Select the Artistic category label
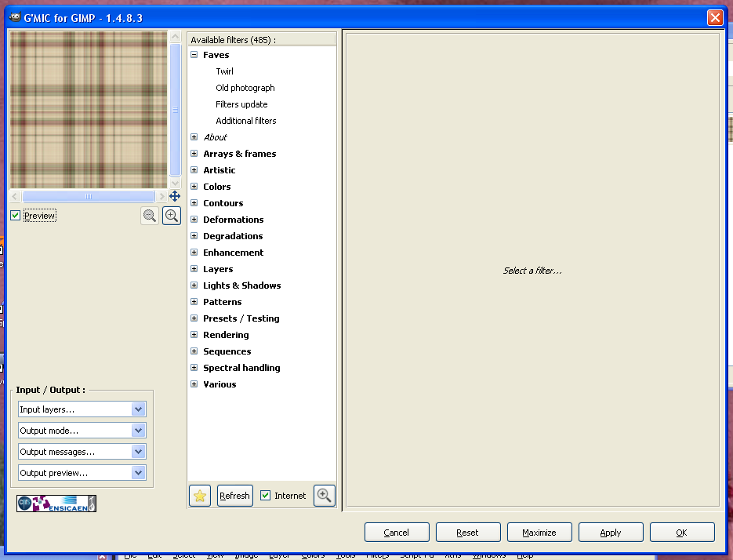 [x=220, y=170]
